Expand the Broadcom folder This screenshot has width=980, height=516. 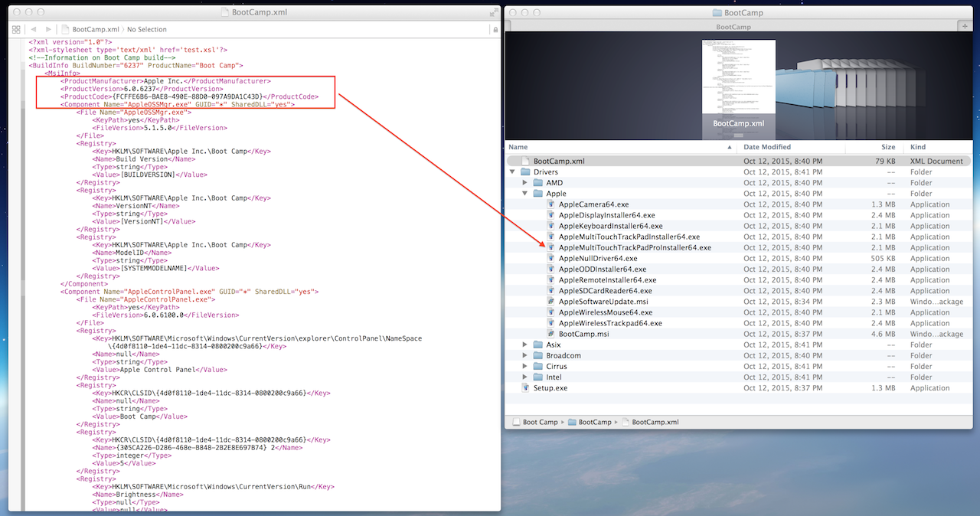pyautogui.click(x=524, y=355)
